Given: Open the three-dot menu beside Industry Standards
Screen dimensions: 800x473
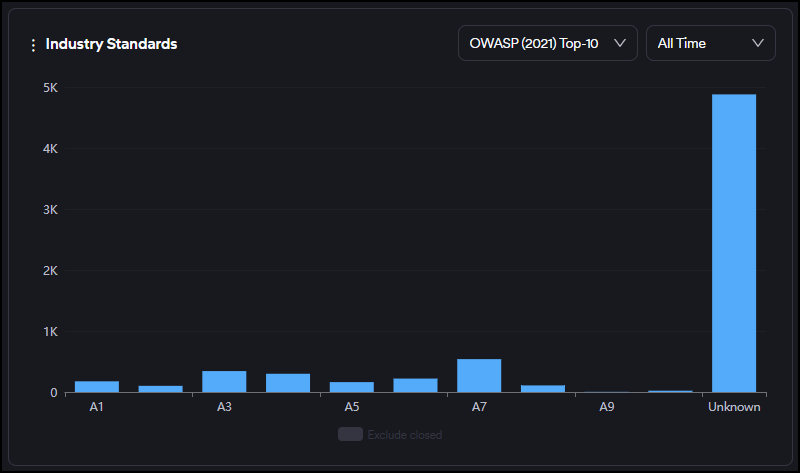Looking at the screenshot, I should tap(33, 45).
